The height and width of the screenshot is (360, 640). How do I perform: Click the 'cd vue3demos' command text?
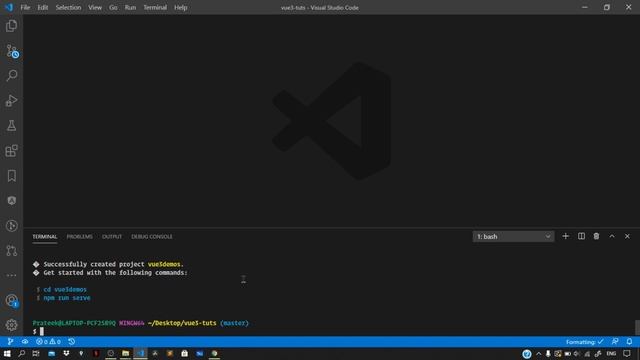[x=65, y=289]
